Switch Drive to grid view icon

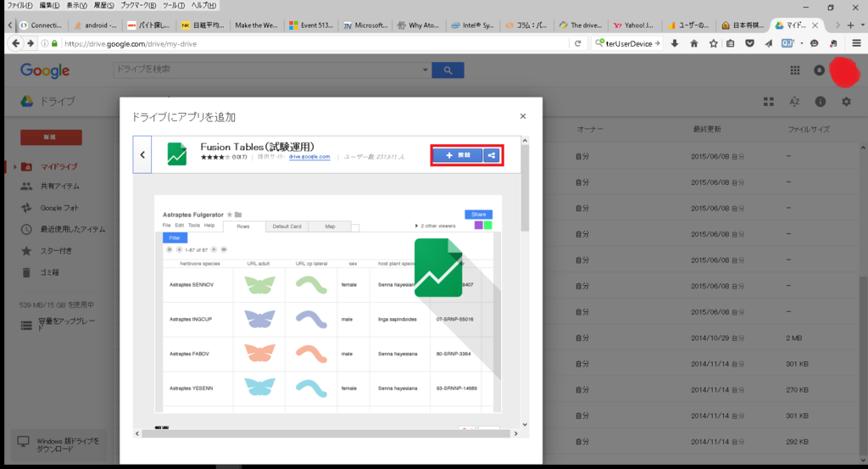(x=768, y=102)
